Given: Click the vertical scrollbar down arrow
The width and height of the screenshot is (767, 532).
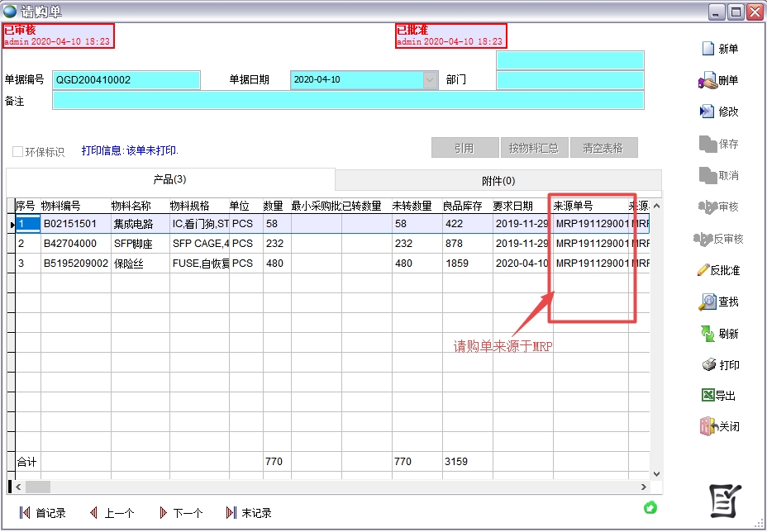Looking at the screenshot, I should coord(656,474).
